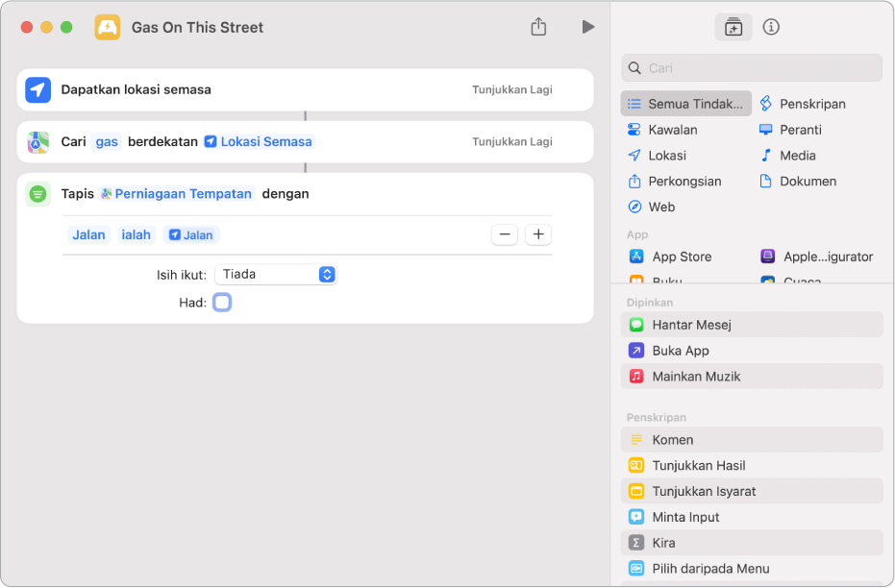Open the action library panel icon
895x588 pixels.
733,27
